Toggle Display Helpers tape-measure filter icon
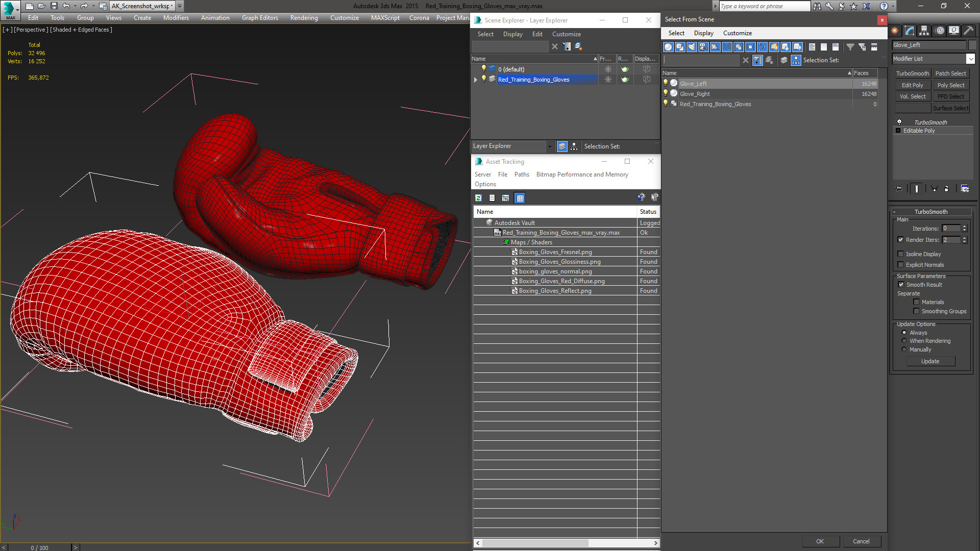This screenshot has height=551, width=980. click(715, 47)
